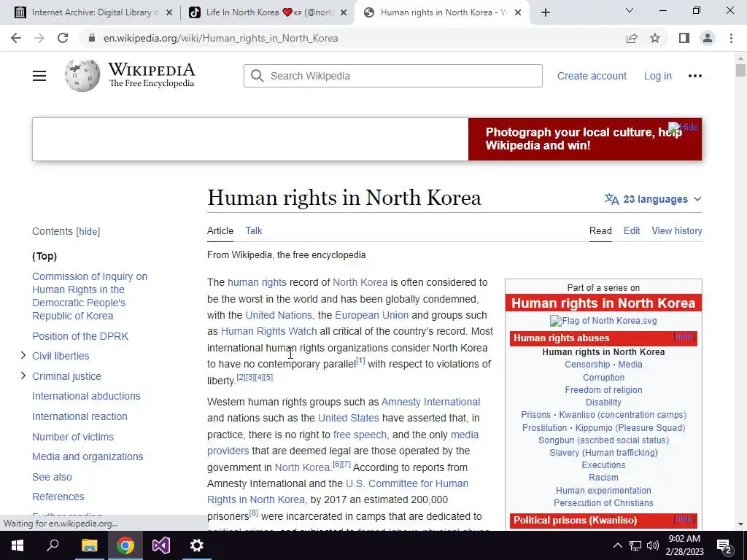Bookmark this page with star
The height and width of the screenshot is (560, 747).
point(655,38)
